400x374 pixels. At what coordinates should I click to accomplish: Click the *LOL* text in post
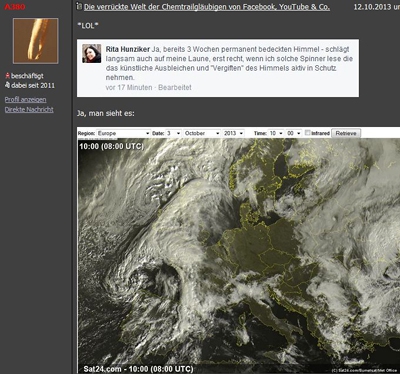point(88,26)
